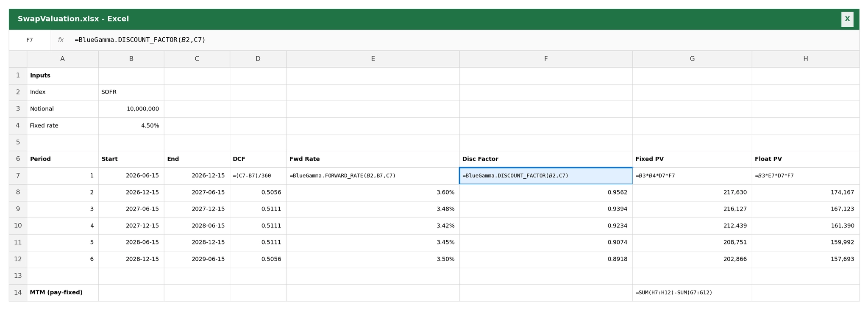Select the =SUM(H7:H12)-SUM(G7:G12) cell
The height and width of the screenshot is (310, 868).
click(692, 293)
